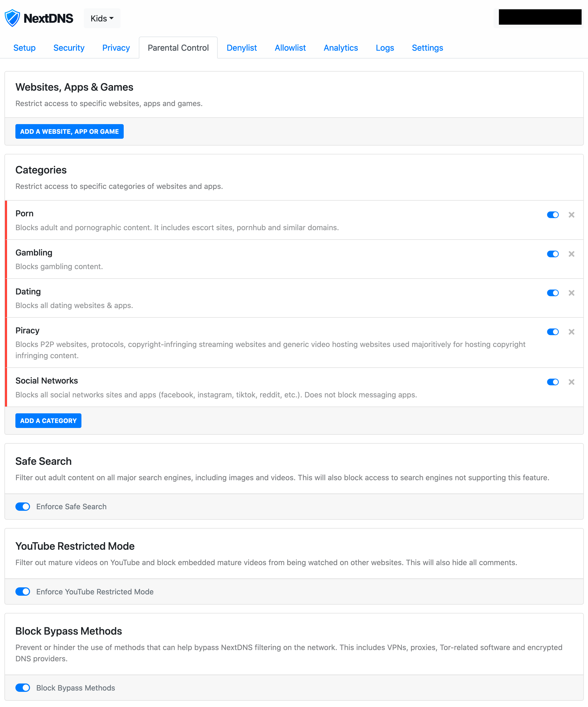Remove the Piracy category with X

click(571, 332)
